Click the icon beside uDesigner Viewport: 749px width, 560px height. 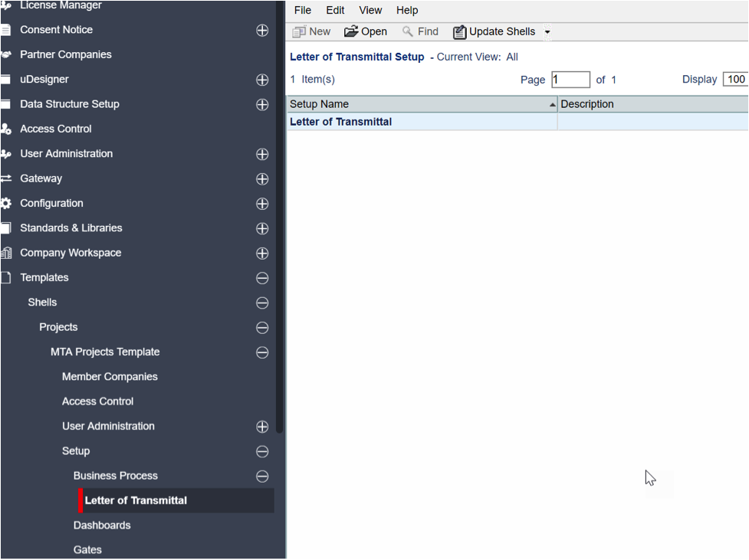tap(5, 80)
